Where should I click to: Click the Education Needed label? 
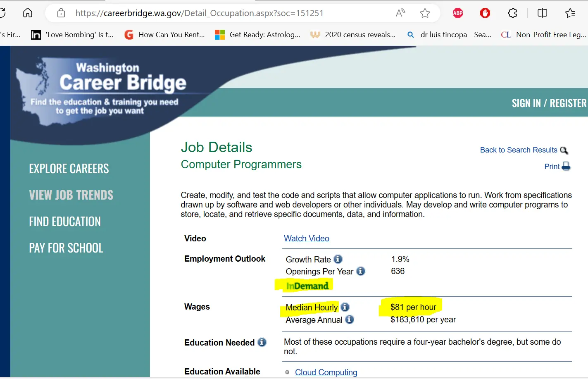[x=219, y=343]
